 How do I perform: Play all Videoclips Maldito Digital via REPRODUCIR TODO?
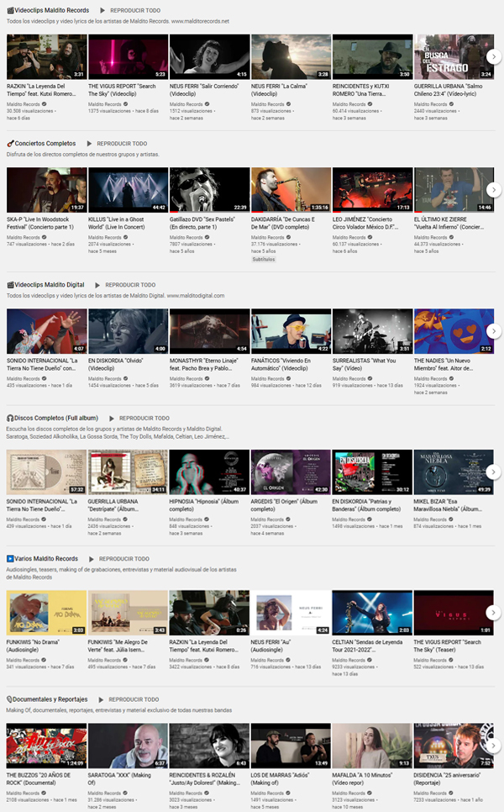tap(130, 285)
